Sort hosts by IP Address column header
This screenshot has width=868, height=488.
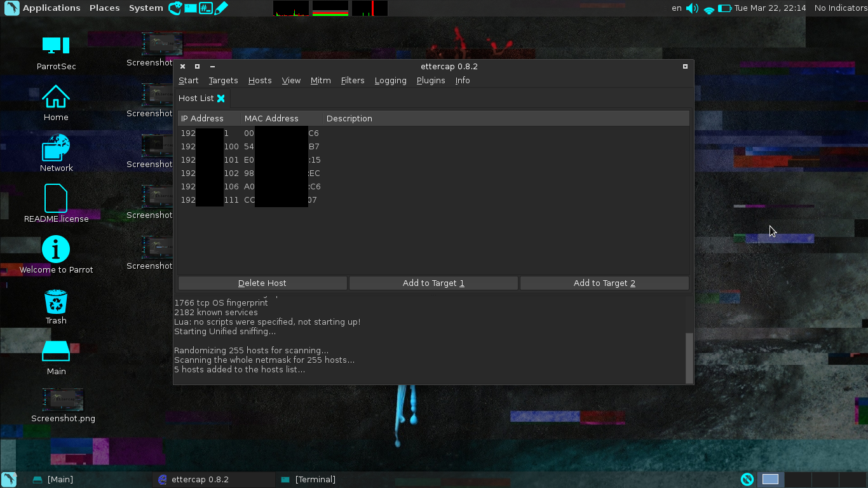click(209, 119)
